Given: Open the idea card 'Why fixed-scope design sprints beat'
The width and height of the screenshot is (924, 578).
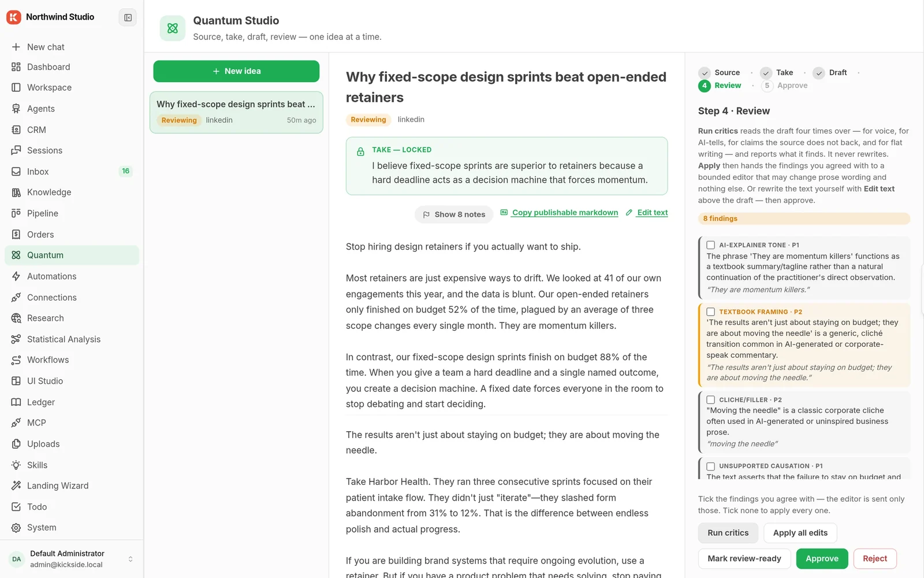Looking at the screenshot, I should coord(236,112).
